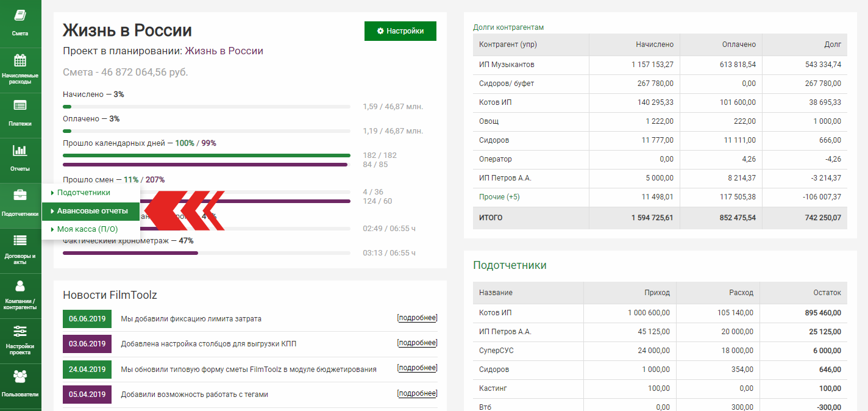868x411 pixels.
Task: Expand the Прочие (+5) contractors row
Action: (499, 197)
